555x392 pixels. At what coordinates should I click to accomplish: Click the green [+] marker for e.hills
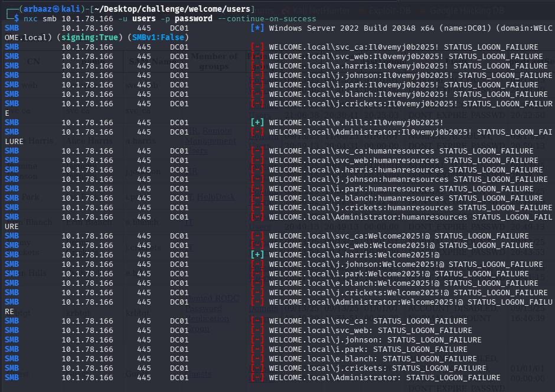tap(257, 123)
